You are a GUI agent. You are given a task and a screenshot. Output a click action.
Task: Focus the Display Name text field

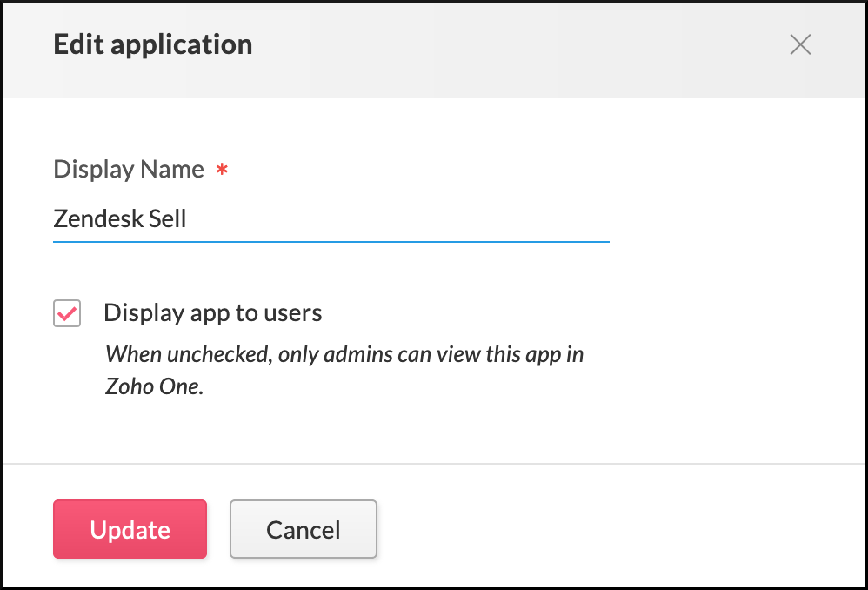coord(331,218)
